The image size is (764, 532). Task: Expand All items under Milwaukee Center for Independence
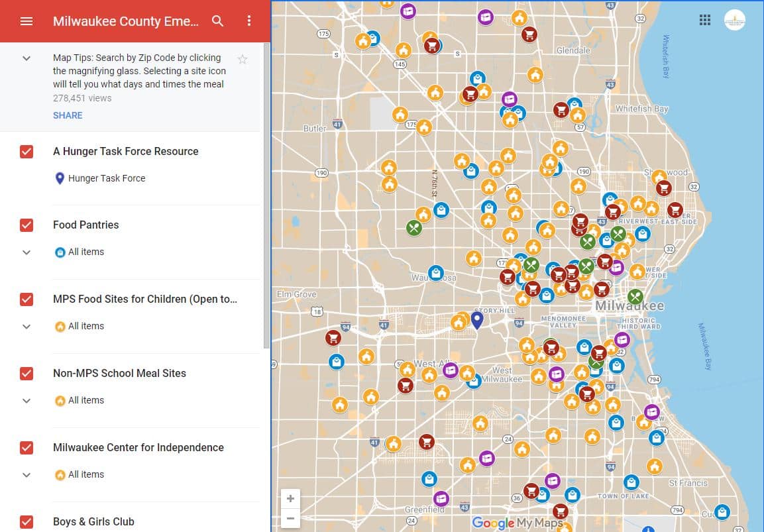click(27, 475)
